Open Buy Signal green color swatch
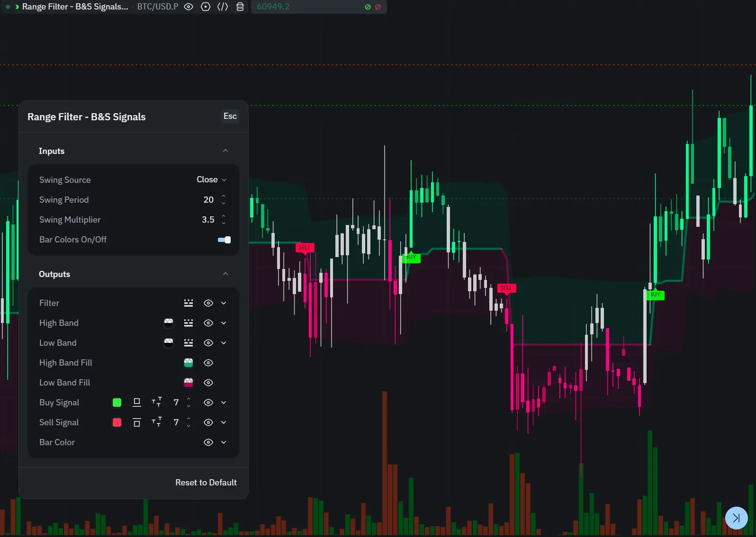This screenshot has height=537, width=756. coord(117,403)
